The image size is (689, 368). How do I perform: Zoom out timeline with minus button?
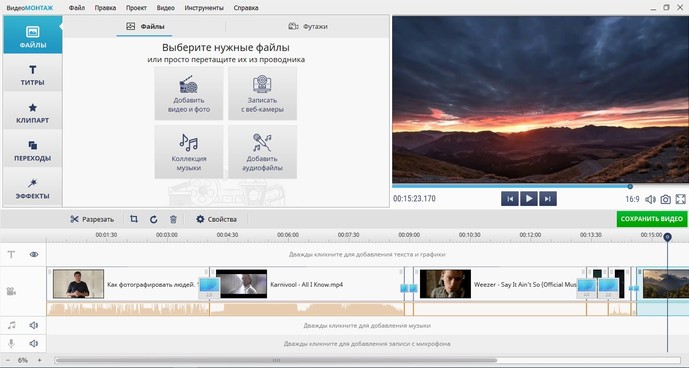[7, 360]
